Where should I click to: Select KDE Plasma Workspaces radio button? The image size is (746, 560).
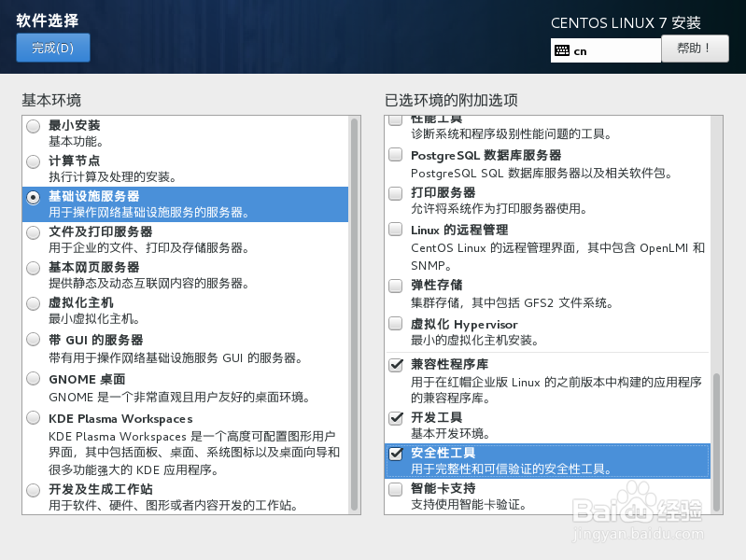(x=34, y=418)
